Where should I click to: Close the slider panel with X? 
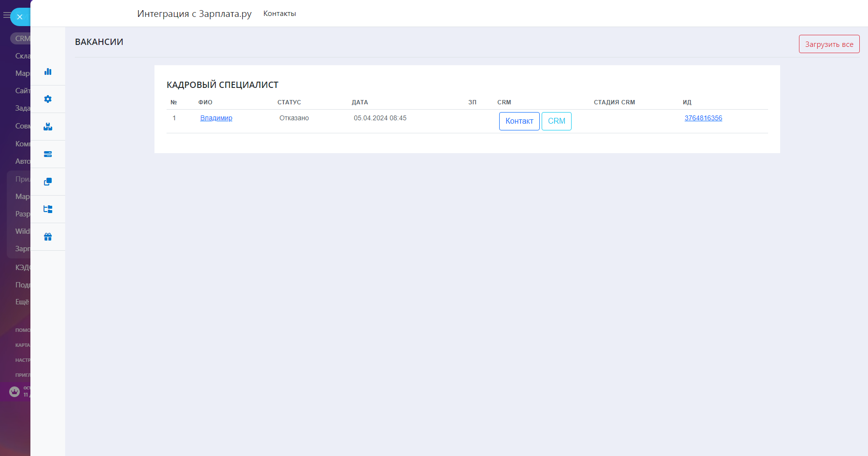(20, 17)
